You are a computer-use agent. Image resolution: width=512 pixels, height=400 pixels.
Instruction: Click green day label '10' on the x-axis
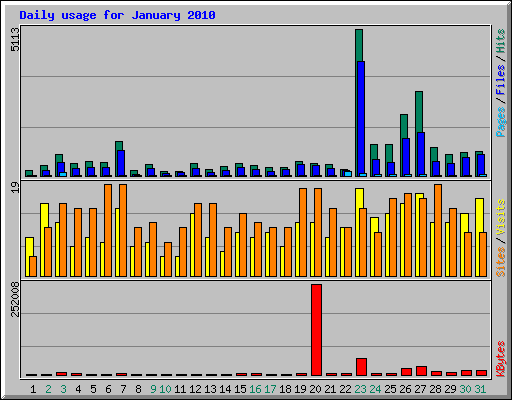165,389
